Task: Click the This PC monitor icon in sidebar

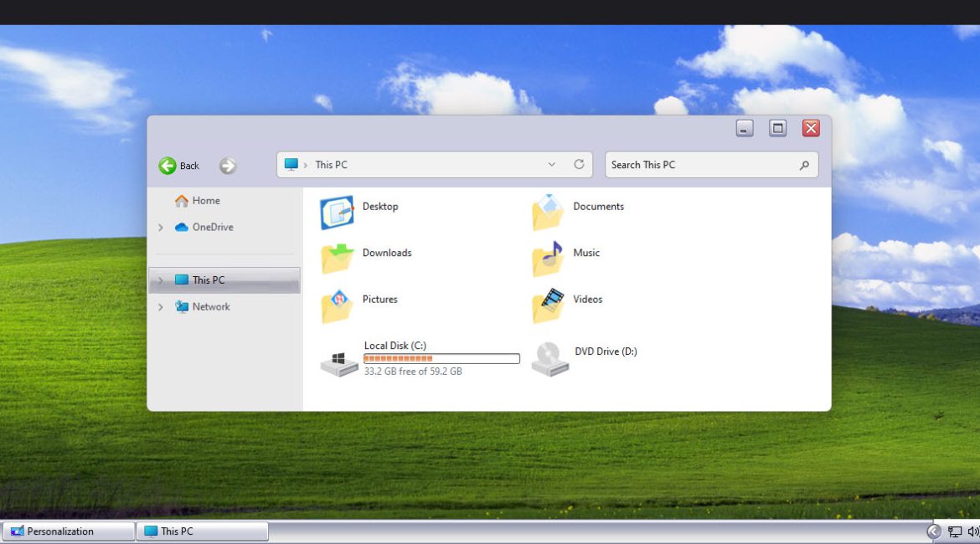Action: coord(181,280)
